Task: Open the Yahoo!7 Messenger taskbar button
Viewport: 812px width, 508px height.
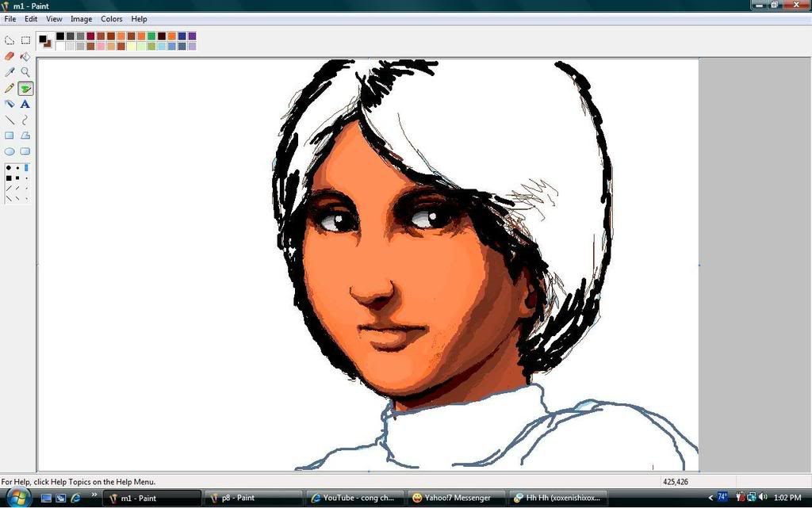Action: 456,498
